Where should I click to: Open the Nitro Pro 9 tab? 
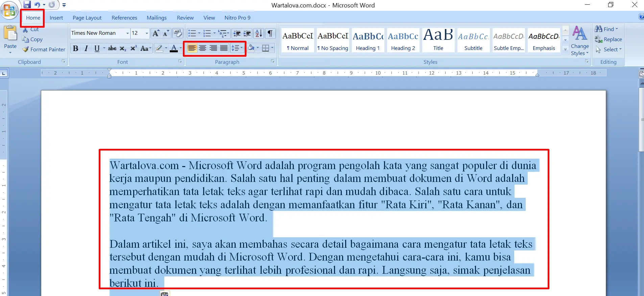[x=237, y=18]
